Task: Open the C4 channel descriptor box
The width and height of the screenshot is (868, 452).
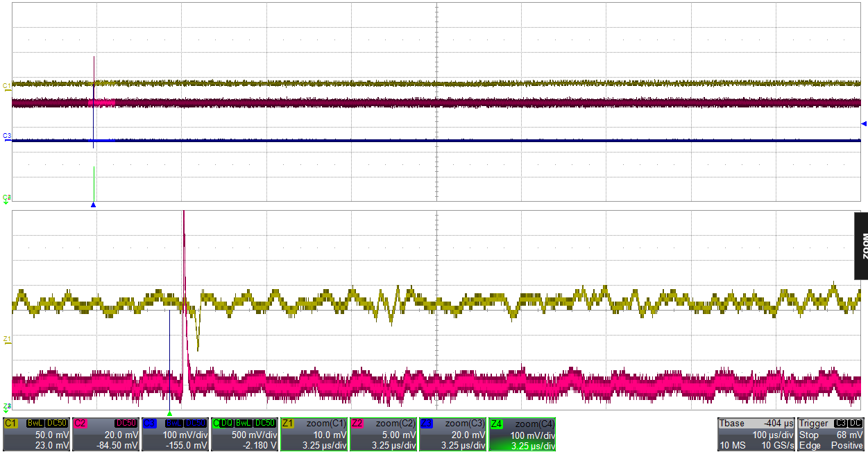Action: click(245, 434)
